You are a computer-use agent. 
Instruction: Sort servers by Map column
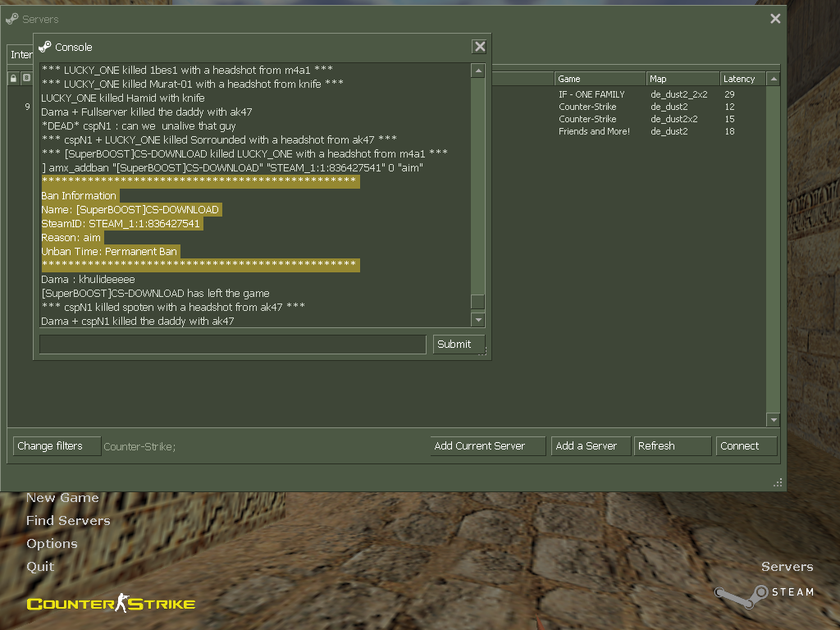pos(682,79)
